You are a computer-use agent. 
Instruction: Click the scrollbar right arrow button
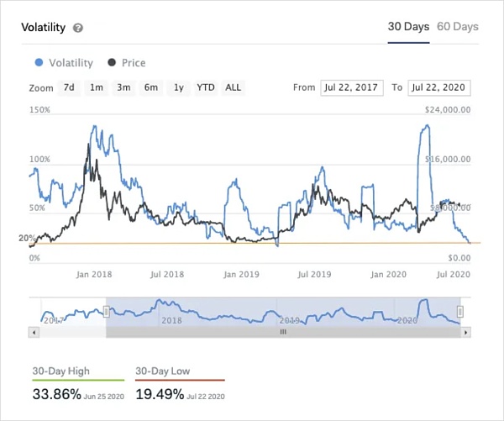[465, 332]
